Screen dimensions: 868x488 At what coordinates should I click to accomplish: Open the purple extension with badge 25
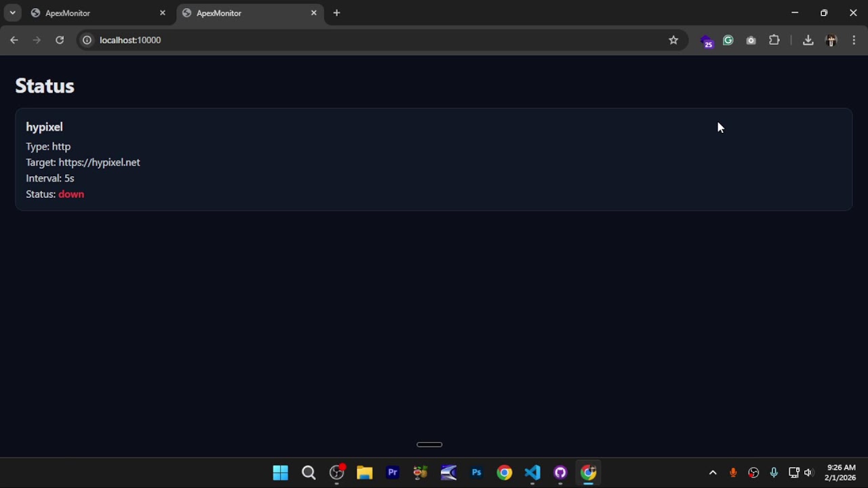(x=707, y=41)
